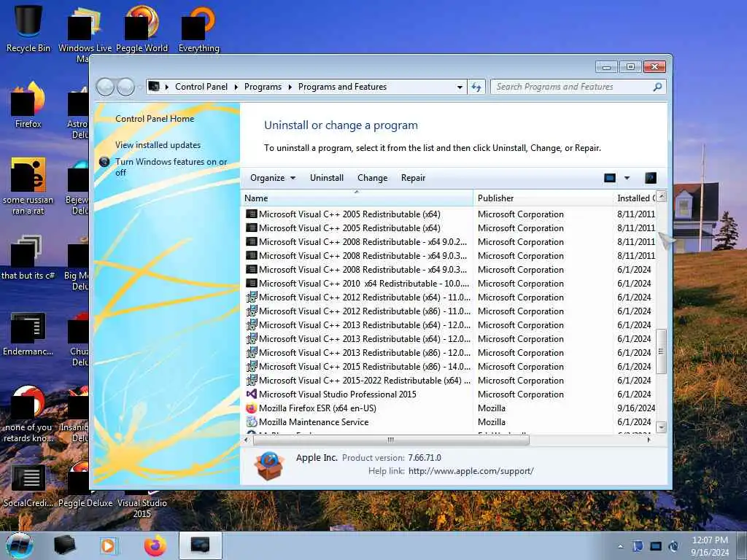
Task: Launch Firefox from the taskbar
Action: (x=155, y=545)
